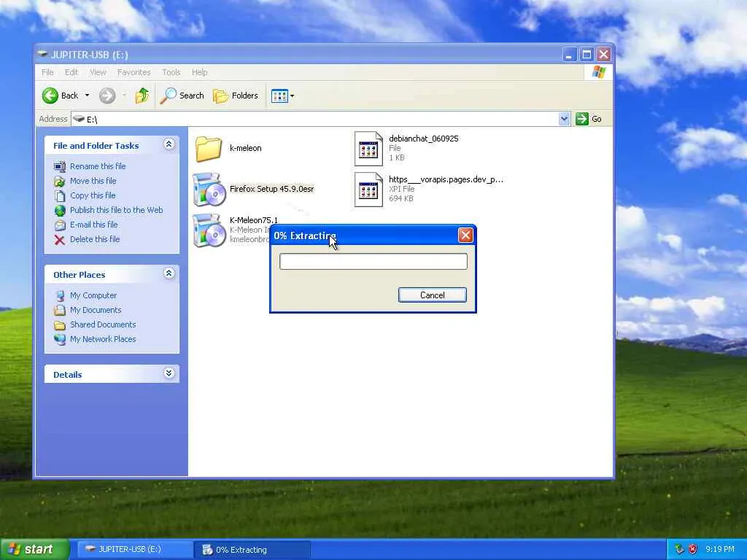Click the Forward arrow icon
The image size is (747, 560).
(107, 96)
